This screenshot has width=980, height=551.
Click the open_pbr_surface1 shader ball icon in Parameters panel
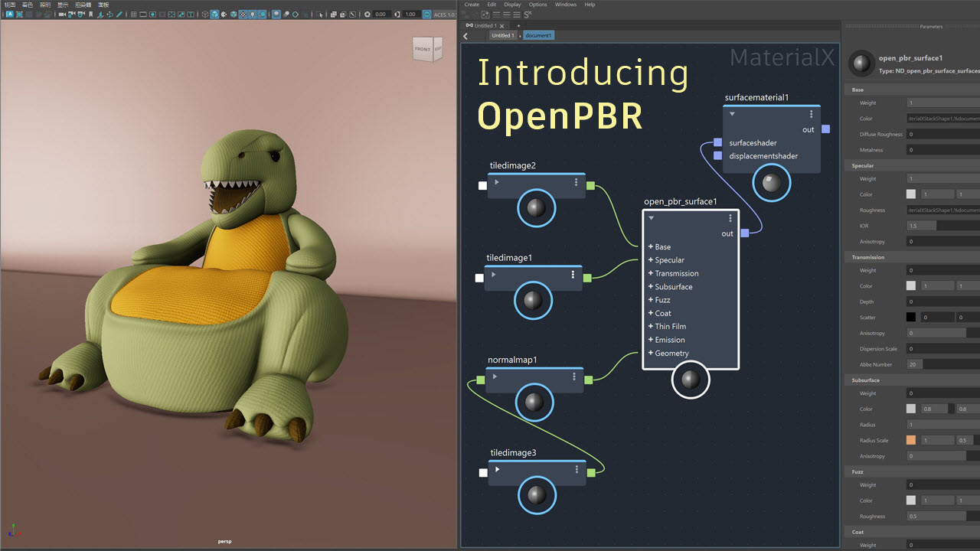(x=861, y=64)
